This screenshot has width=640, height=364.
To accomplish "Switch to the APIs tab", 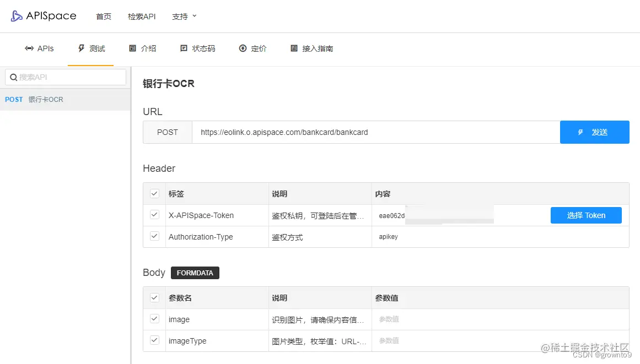I will 39,48.
